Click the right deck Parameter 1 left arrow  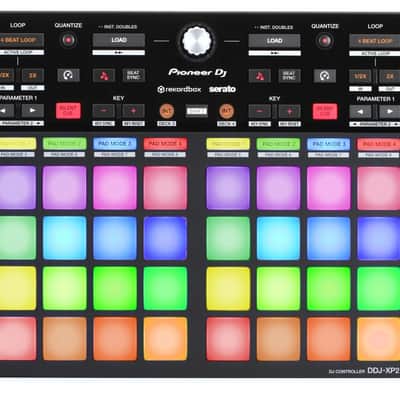click(360, 112)
